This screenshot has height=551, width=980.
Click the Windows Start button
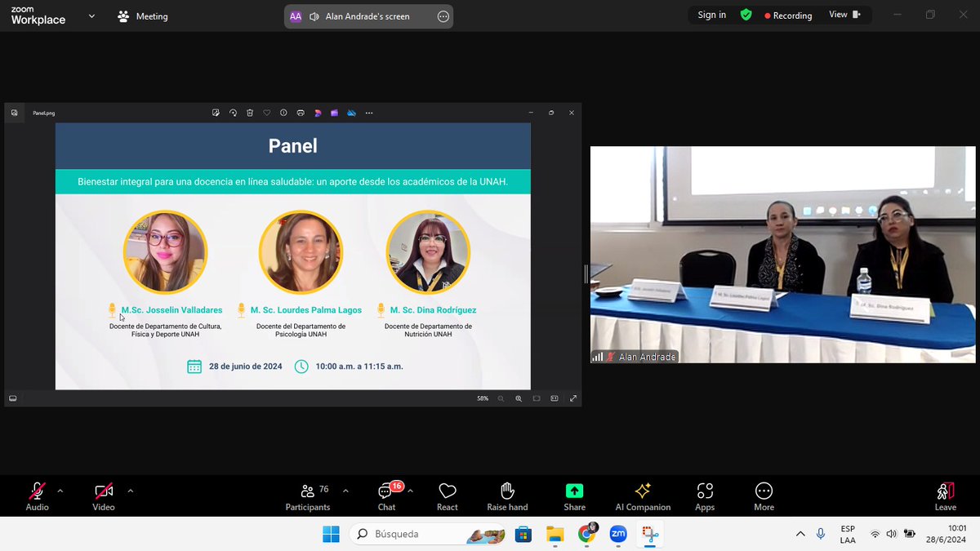(x=331, y=534)
